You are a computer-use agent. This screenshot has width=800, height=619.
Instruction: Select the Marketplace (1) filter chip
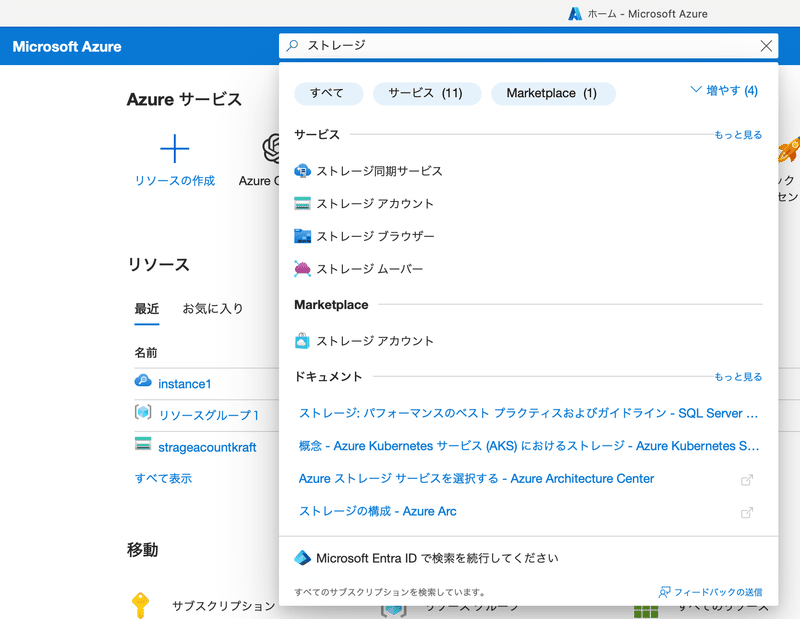click(x=553, y=93)
